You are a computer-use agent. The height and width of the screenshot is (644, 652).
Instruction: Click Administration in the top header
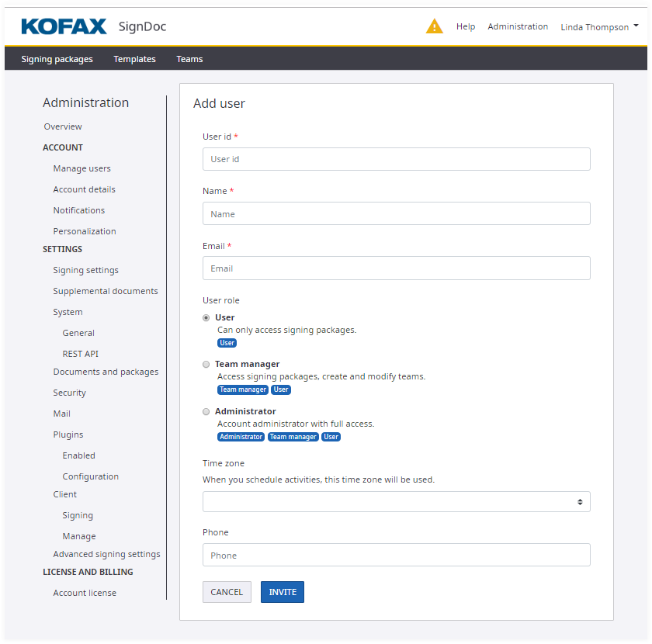518,26
